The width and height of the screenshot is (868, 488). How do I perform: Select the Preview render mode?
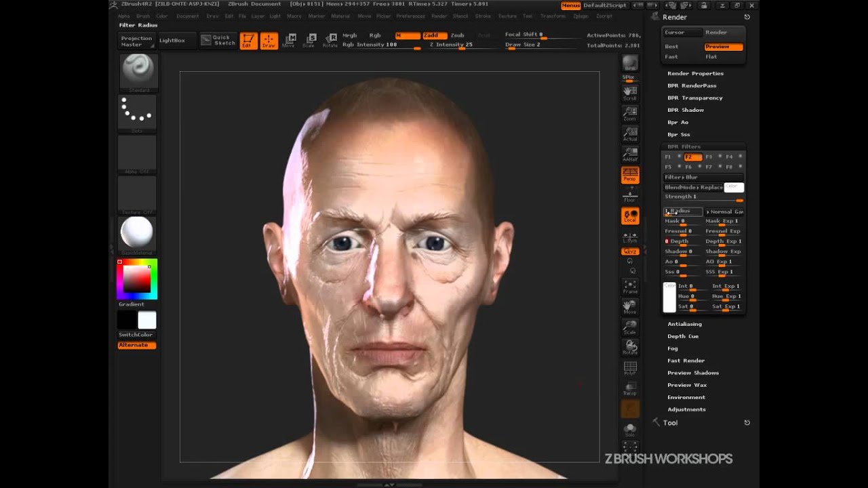click(x=724, y=47)
